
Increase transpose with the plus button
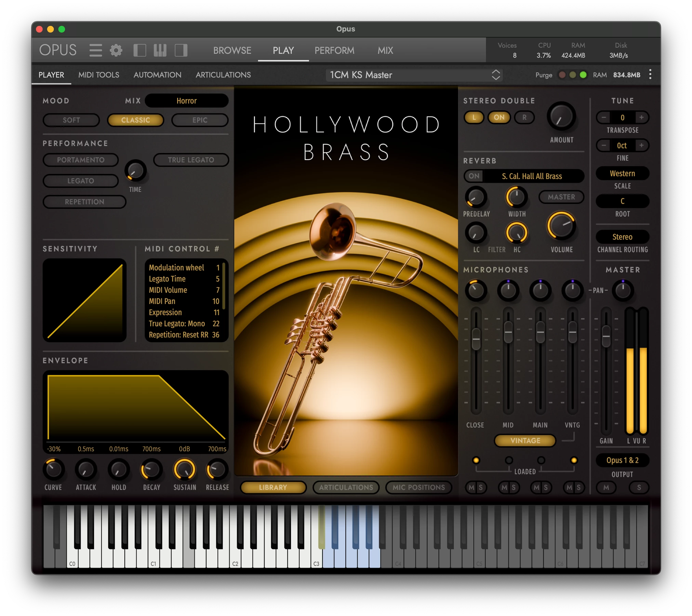click(x=641, y=118)
